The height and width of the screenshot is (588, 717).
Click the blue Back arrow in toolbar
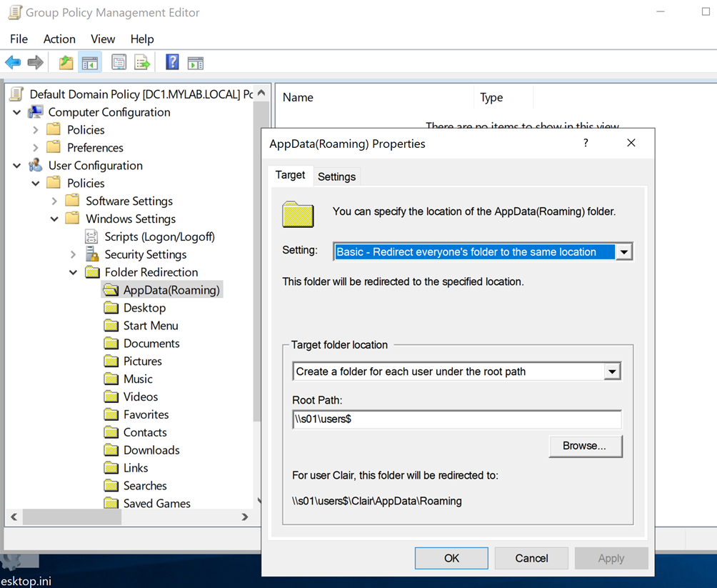click(x=13, y=63)
